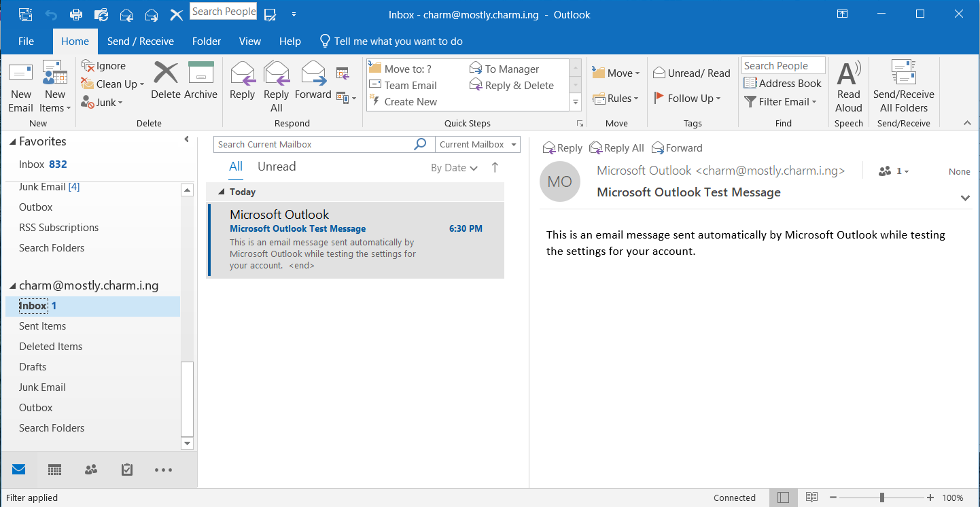
Task: Open the Deleted Items folder
Action: pyautogui.click(x=50, y=346)
